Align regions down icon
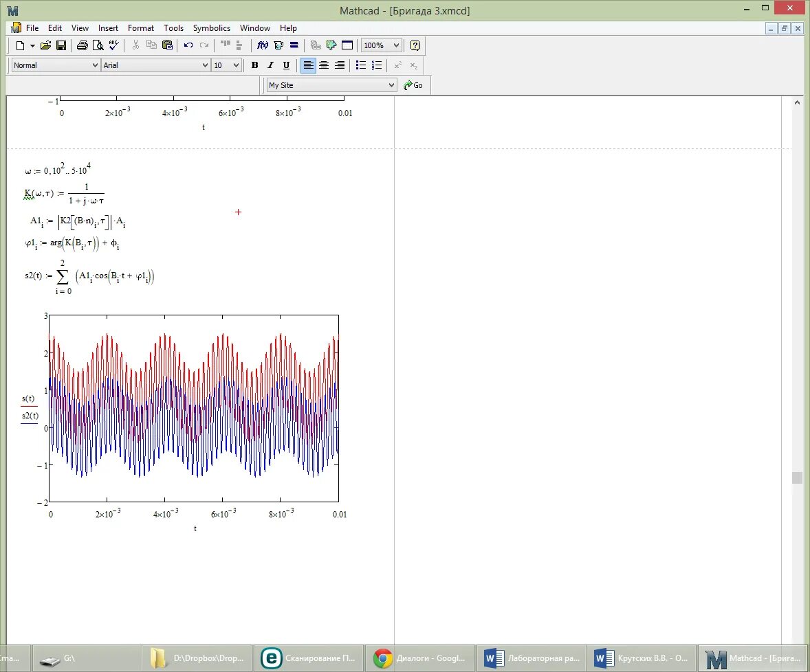The width and height of the screenshot is (810, 672). pyautogui.click(x=239, y=45)
